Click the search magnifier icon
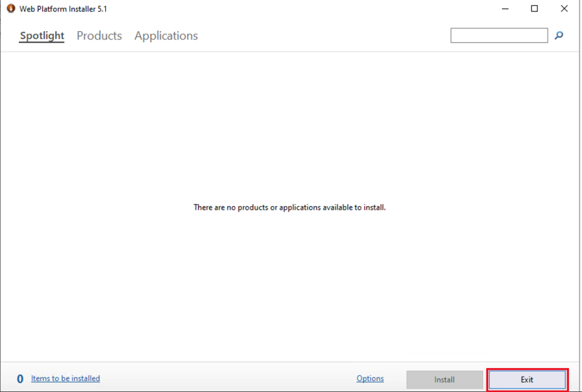 pyautogui.click(x=559, y=36)
